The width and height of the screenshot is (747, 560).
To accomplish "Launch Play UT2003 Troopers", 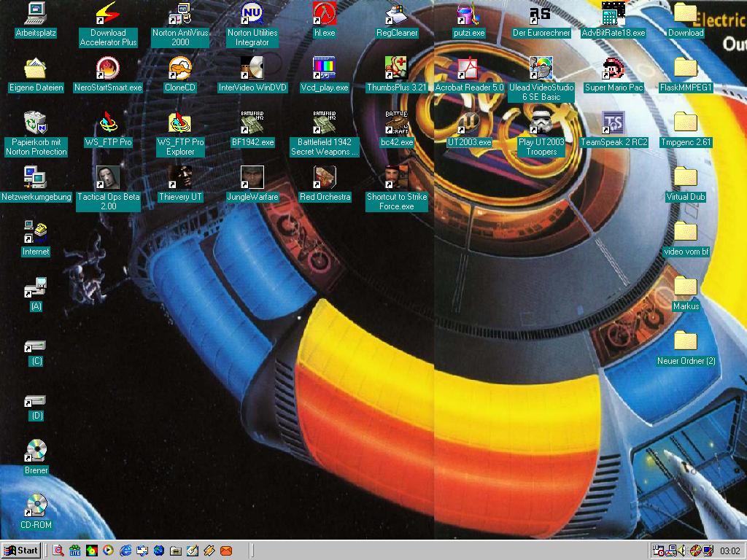I will (541, 133).
